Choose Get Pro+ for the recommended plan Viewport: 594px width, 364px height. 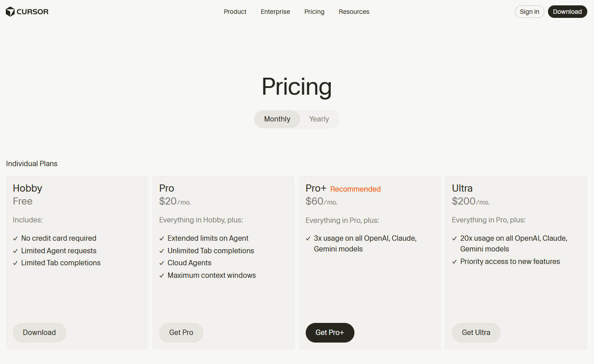(330, 332)
